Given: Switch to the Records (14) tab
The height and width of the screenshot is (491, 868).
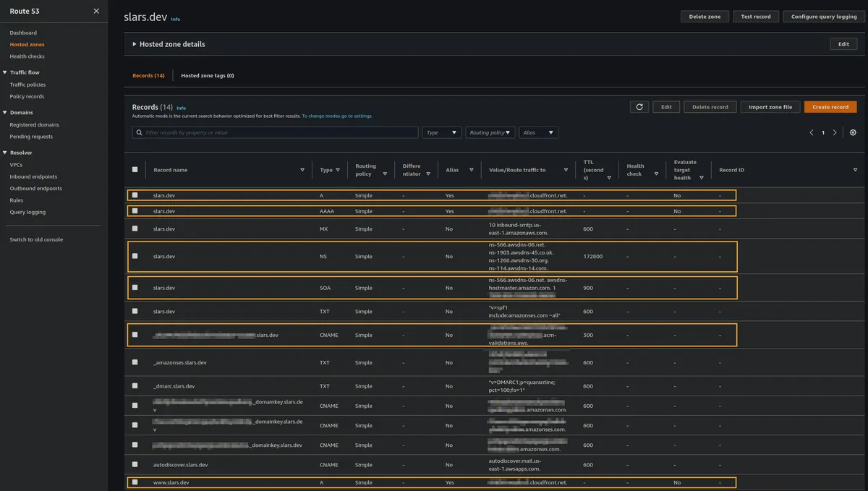Looking at the screenshot, I should click(x=148, y=75).
